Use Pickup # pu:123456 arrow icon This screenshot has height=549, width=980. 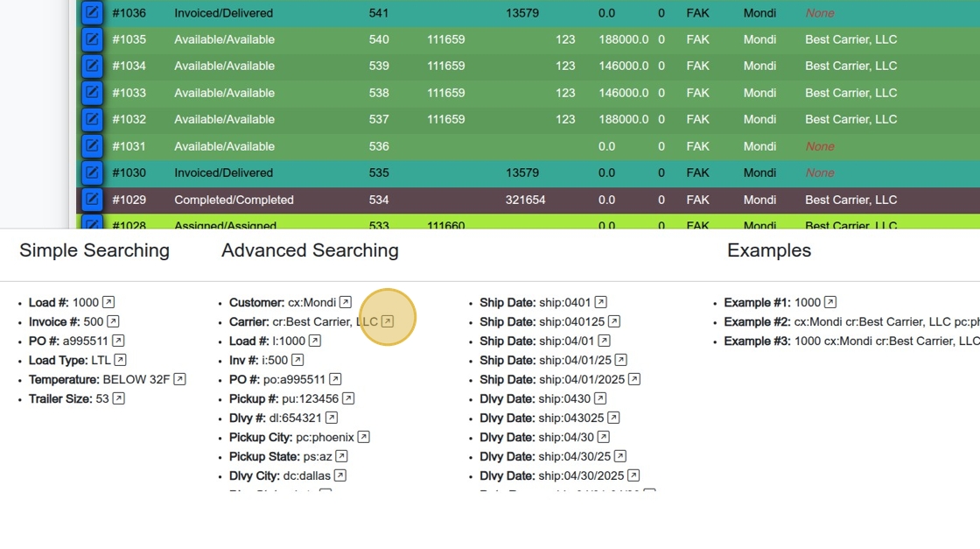pyautogui.click(x=348, y=398)
